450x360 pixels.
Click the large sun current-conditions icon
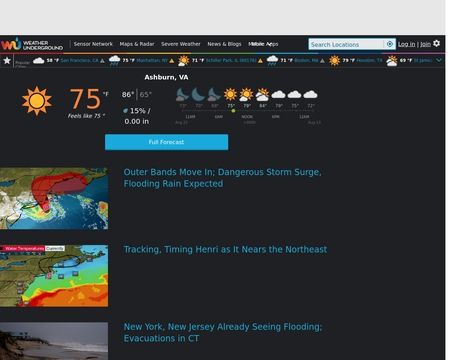(x=37, y=101)
